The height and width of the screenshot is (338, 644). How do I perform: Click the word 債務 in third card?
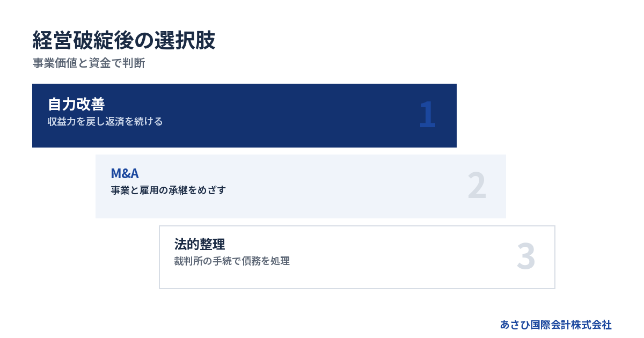tap(251, 261)
